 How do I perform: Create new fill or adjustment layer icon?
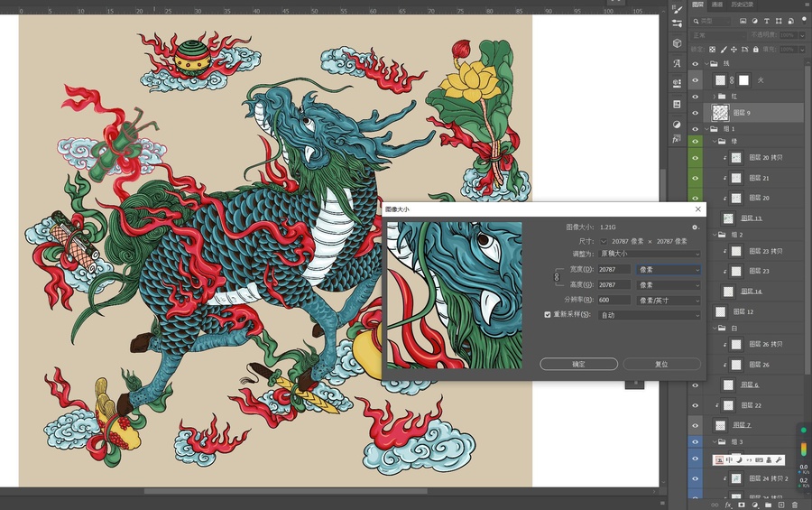pos(755,505)
